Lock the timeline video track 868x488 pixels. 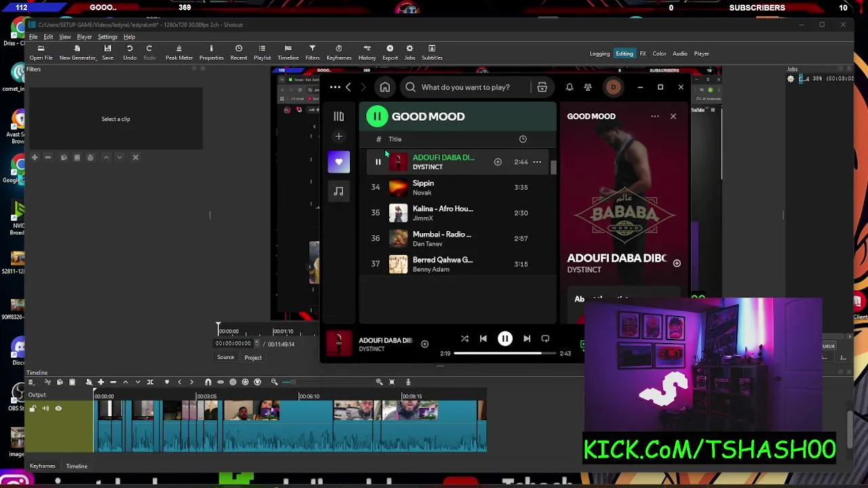tap(33, 408)
